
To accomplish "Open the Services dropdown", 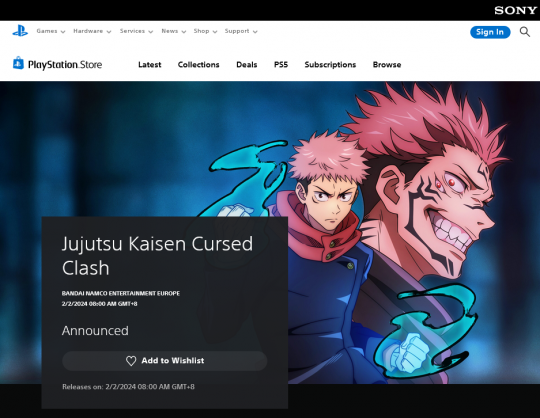I will click(x=136, y=31).
